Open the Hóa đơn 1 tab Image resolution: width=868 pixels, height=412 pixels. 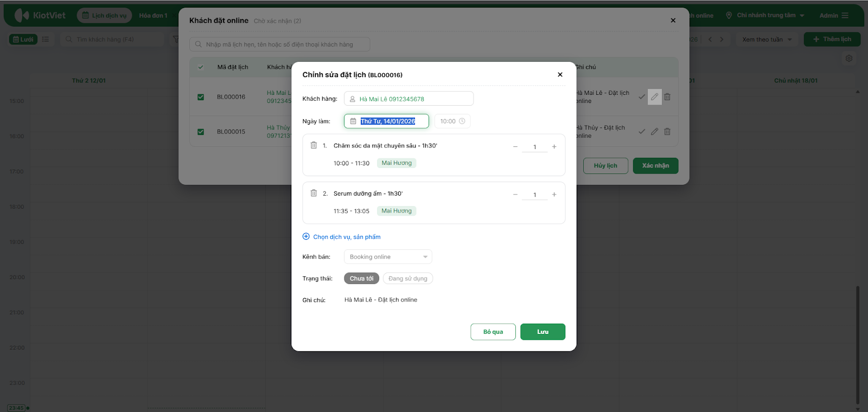153,16
